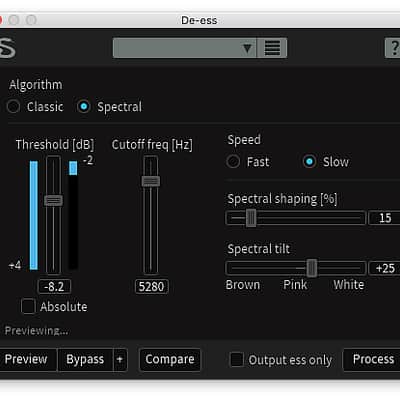Click the Cutoff freq slider handle
The image size is (400, 400).
(151, 181)
